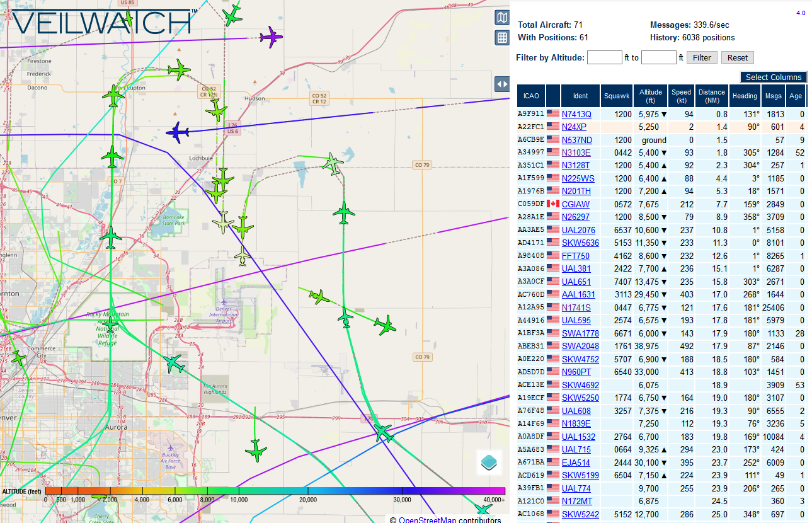Click the first altitude filter input box
Image resolution: width=812 pixels, height=523 pixels.
tap(604, 57)
